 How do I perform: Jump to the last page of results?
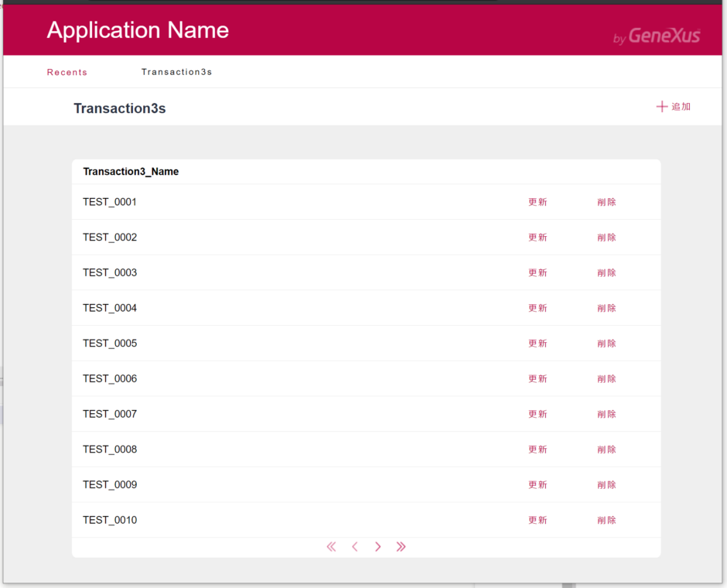[401, 547]
